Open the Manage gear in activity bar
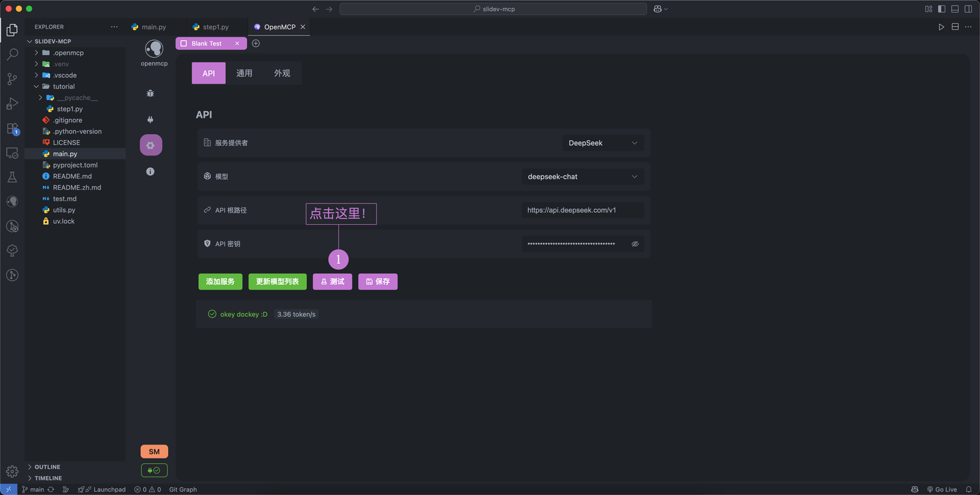980x495 pixels. point(12,471)
